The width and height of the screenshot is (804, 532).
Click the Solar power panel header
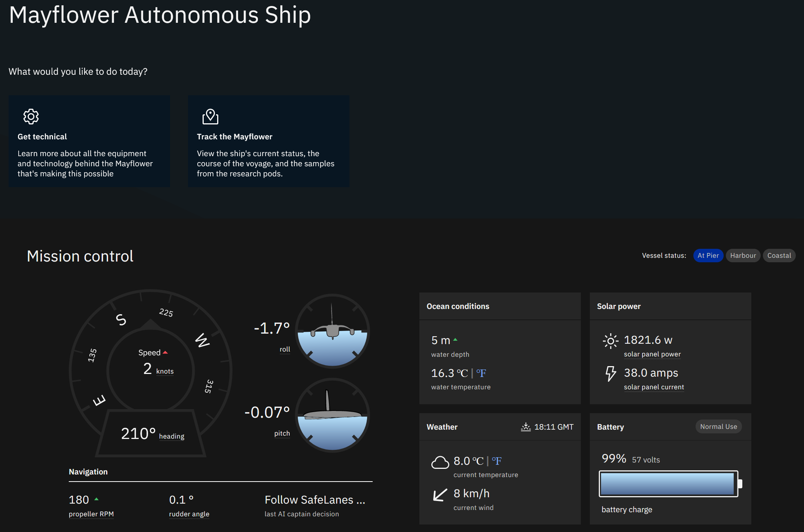(x=670, y=306)
